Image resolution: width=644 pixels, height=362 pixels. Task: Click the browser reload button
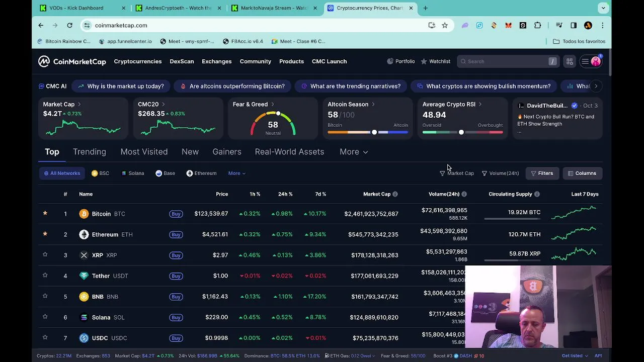coord(69,25)
